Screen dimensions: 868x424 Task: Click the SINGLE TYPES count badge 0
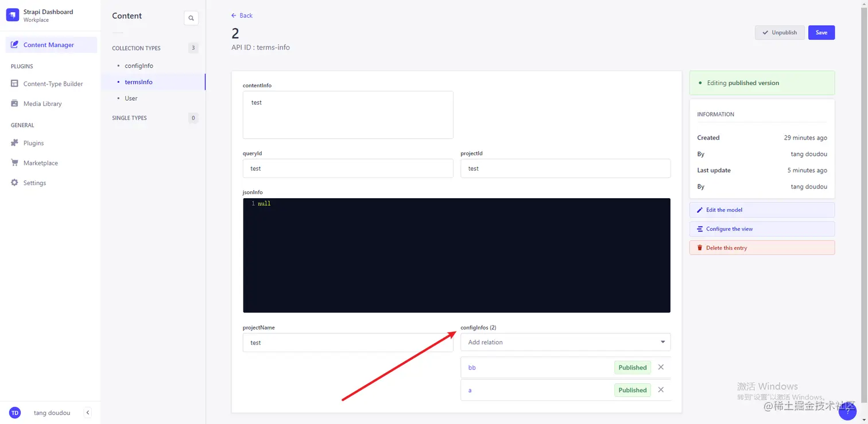coord(193,118)
